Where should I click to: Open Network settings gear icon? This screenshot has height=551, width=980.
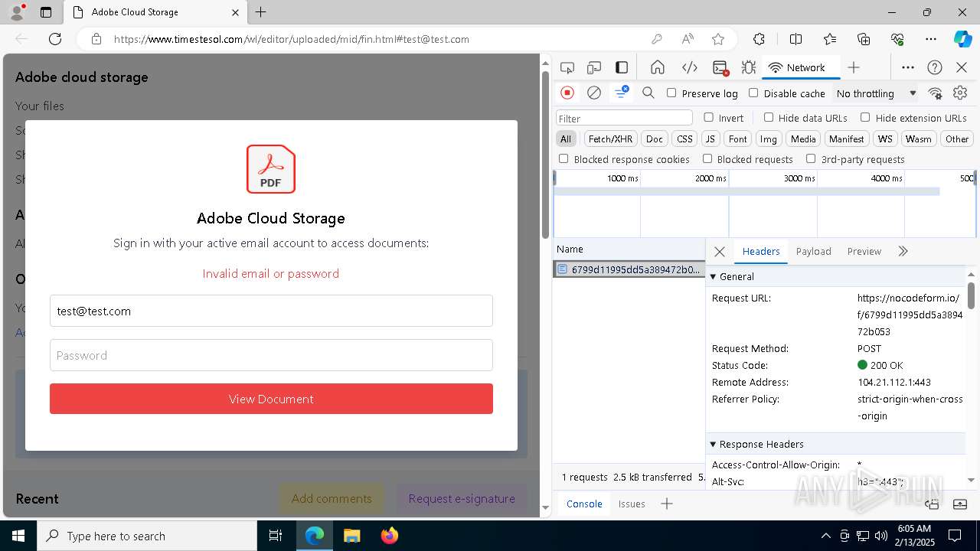960,93
